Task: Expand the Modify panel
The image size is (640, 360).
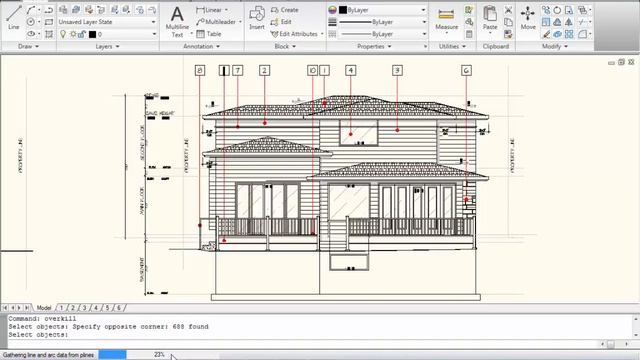Action: tap(555, 47)
